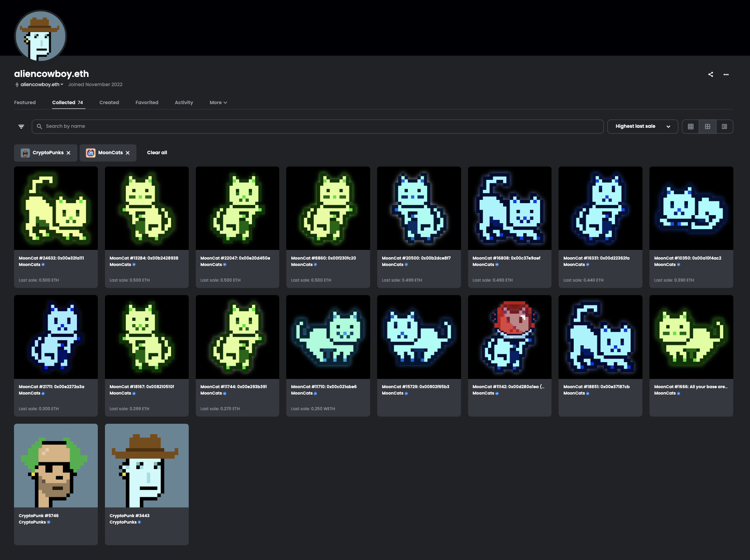Switch to the Featured tab
Screen dimensions: 750x560
pyautogui.click(x=25, y=103)
